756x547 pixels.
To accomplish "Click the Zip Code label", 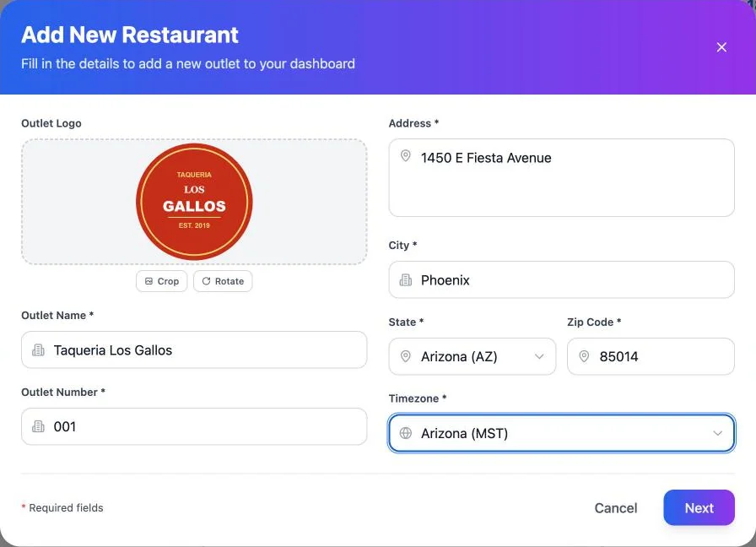I will [594, 322].
